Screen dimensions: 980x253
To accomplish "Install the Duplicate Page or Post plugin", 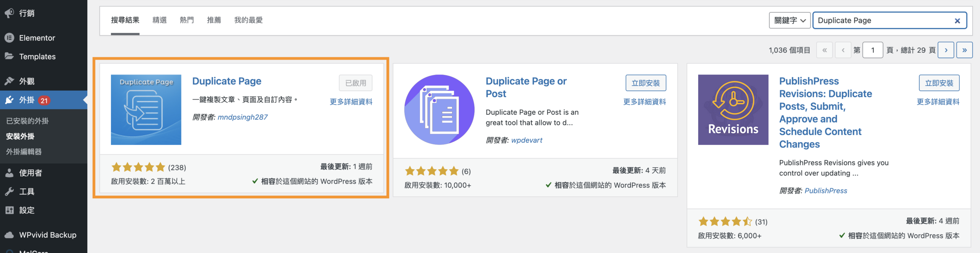I will [645, 83].
